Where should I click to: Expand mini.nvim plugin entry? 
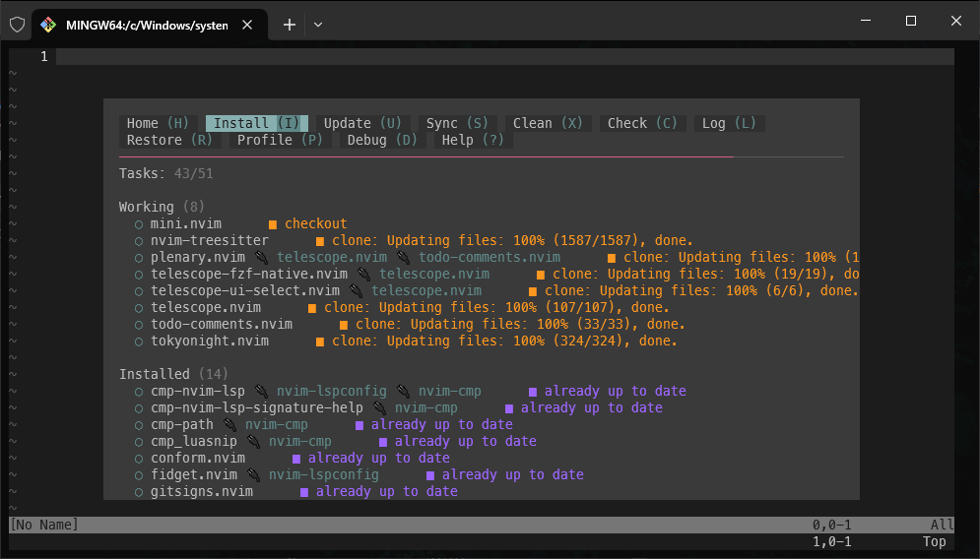coord(185,223)
